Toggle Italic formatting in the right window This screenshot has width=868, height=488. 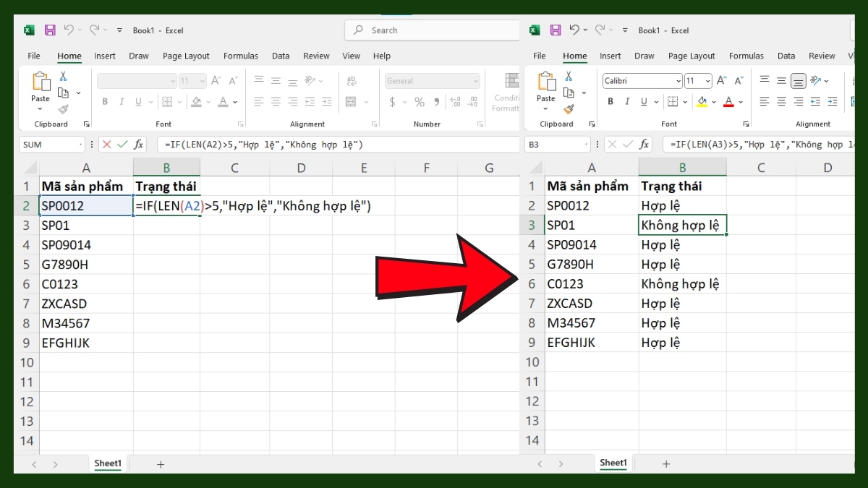[x=627, y=101]
